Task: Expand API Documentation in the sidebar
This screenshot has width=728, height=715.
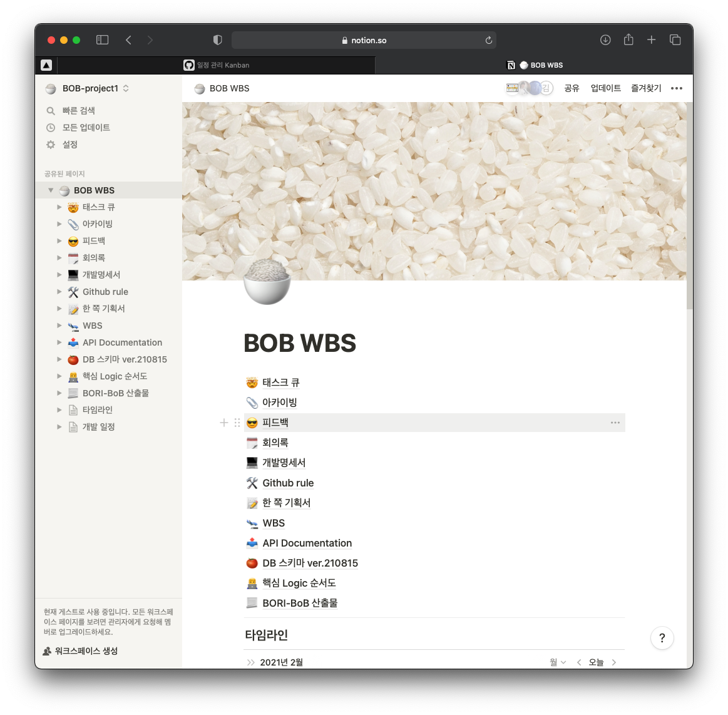Action: [x=59, y=342]
